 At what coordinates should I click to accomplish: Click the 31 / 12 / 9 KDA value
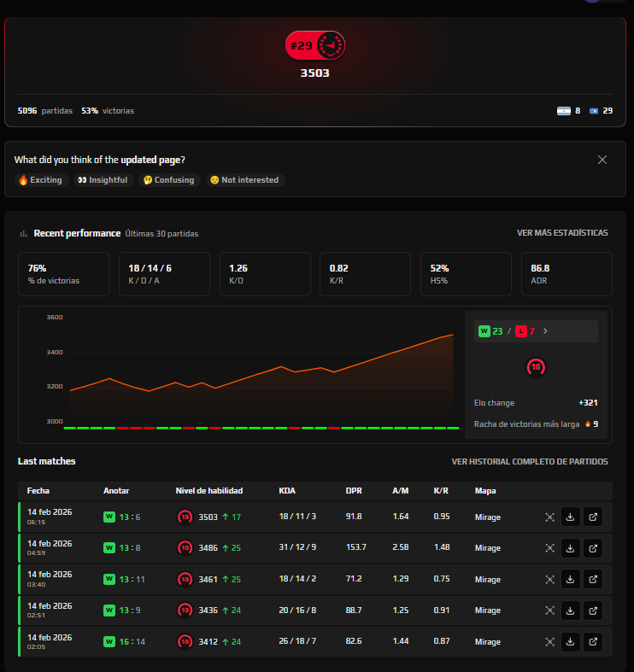297,547
